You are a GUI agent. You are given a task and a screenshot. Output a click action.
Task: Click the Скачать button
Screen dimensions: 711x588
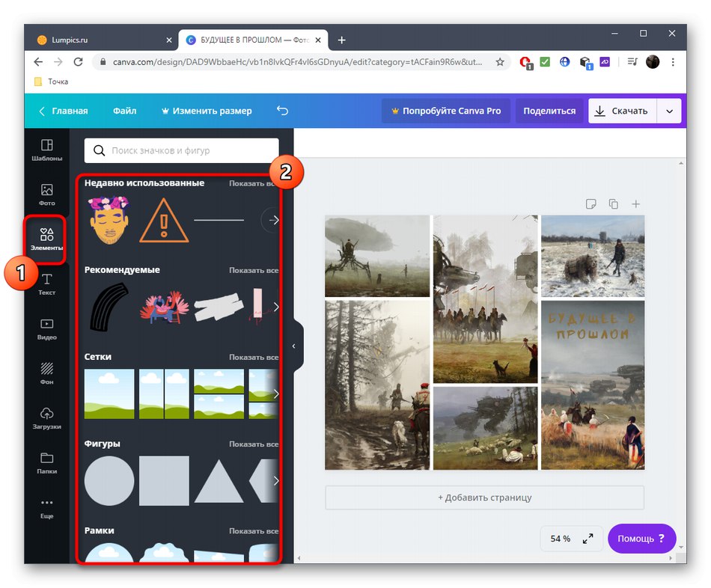tap(622, 111)
